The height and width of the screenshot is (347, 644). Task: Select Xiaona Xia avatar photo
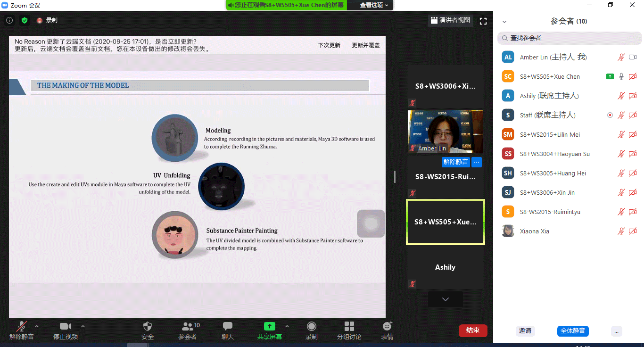coord(508,231)
